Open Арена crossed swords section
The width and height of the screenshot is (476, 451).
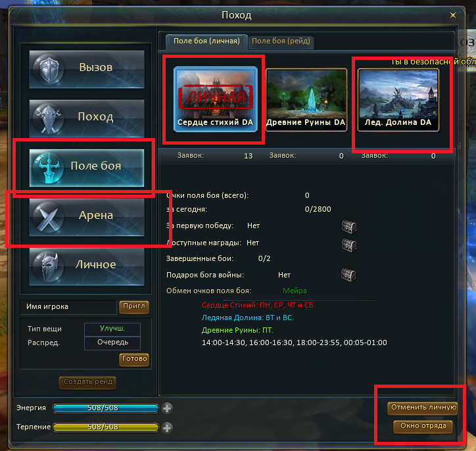[x=87, y=217]
